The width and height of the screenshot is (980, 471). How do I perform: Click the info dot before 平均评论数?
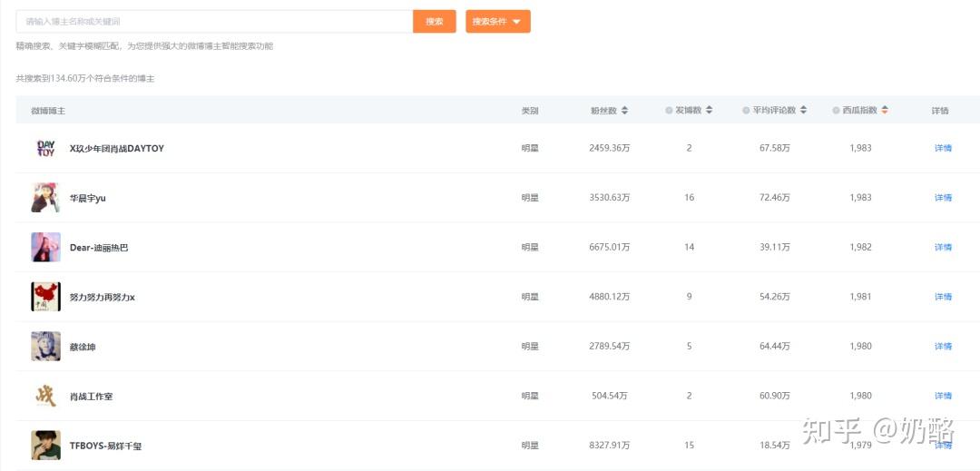[746, 111]
